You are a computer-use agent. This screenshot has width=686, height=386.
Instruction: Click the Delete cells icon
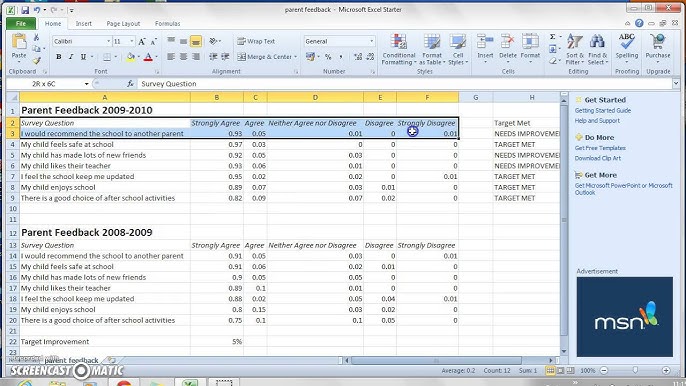click(x=508, y=42)
